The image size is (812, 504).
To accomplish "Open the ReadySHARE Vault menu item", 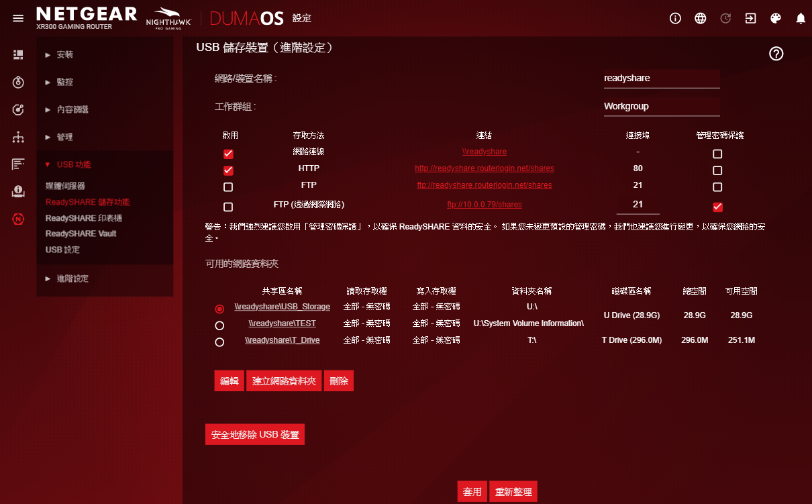I will (81, 234).
